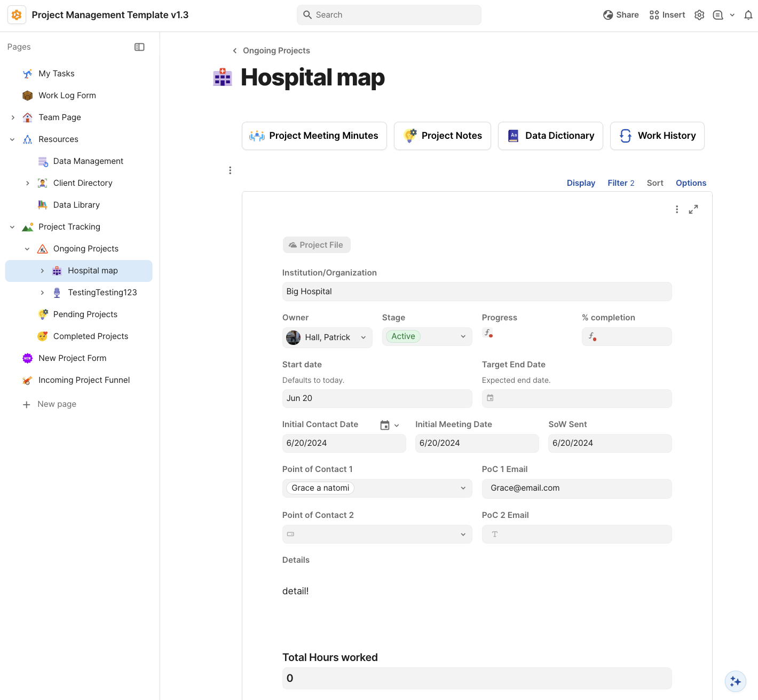Click the Project File button
The width and height of the screenshot is (758, 700).
317,245
